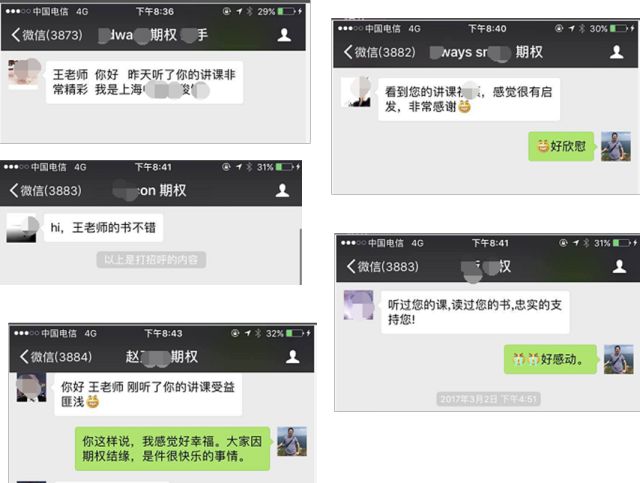Go back via 微信(3882) arrow
This screenshot has height=483, width=640.
(348, 52)
